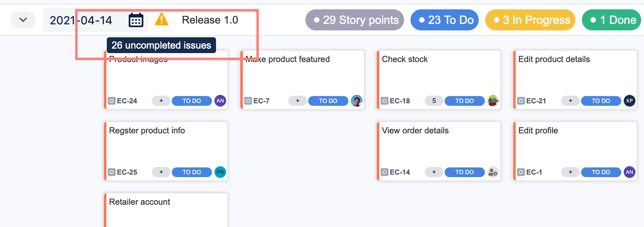Open TO DO status dropdown on EC-24

coord(192,101)
